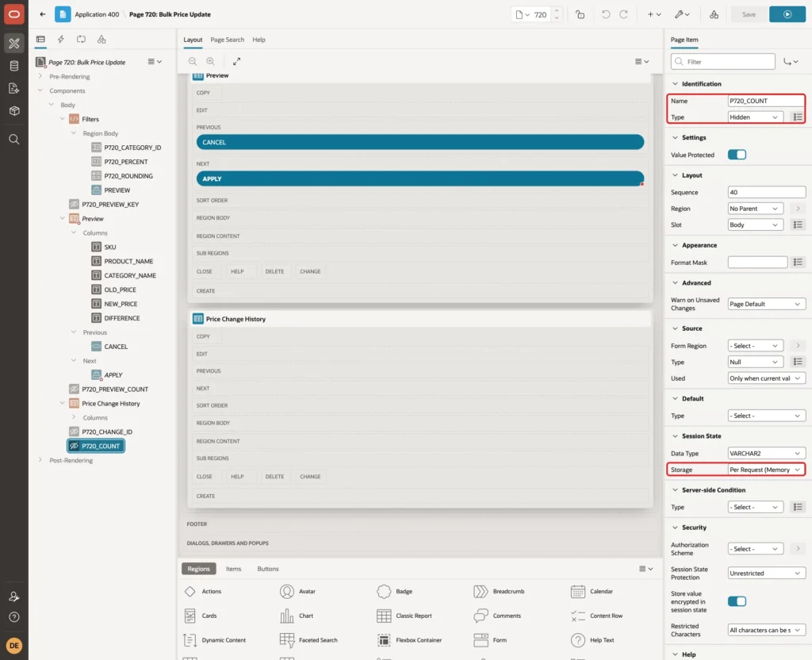Open the SQL Workshop database icon
812x660 pixels.
tap(14, 66)
